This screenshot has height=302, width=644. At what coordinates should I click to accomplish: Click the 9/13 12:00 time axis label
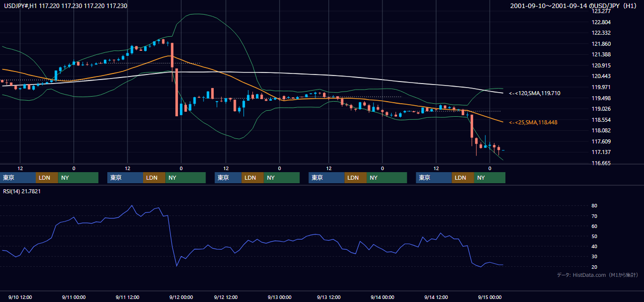coord(329,297)
